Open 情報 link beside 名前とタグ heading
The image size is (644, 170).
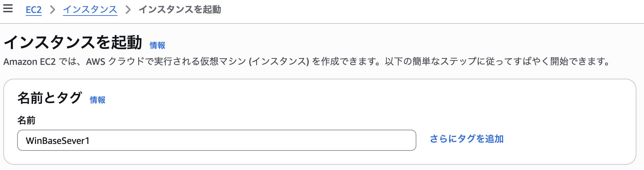point(97,100)
